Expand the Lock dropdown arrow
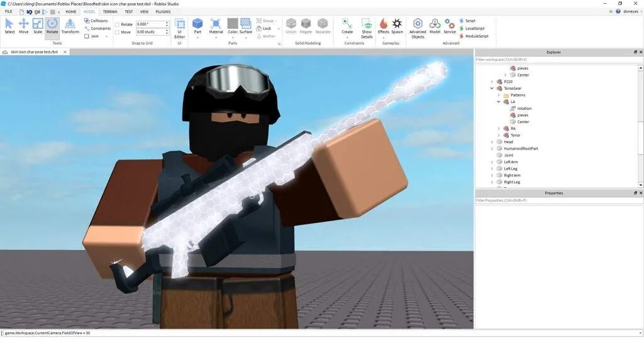 point(279,29)
